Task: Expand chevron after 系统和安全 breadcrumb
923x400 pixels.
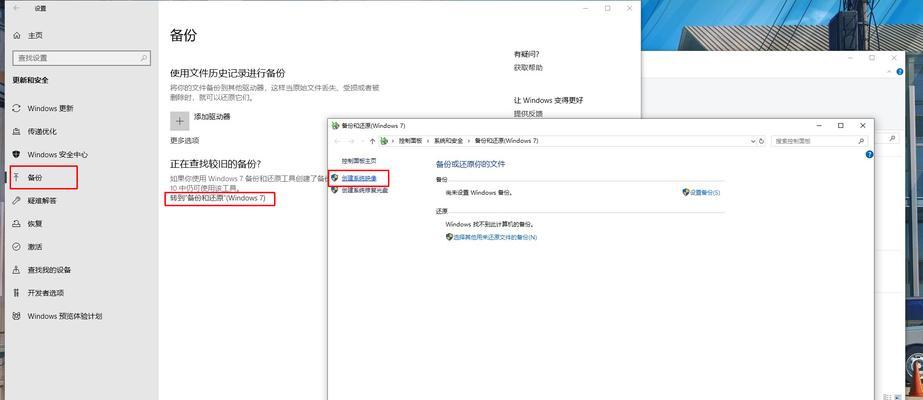Action: 469,141
